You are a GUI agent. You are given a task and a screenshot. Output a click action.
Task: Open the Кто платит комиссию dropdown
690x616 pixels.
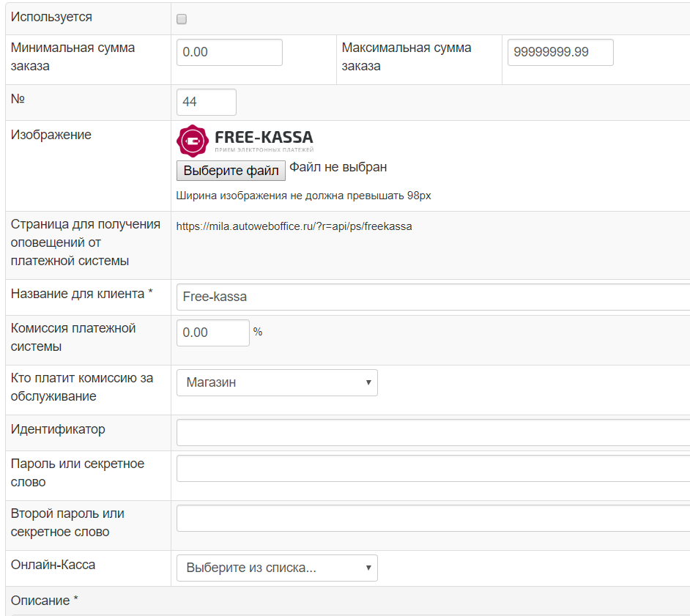(x=277, y=382)
